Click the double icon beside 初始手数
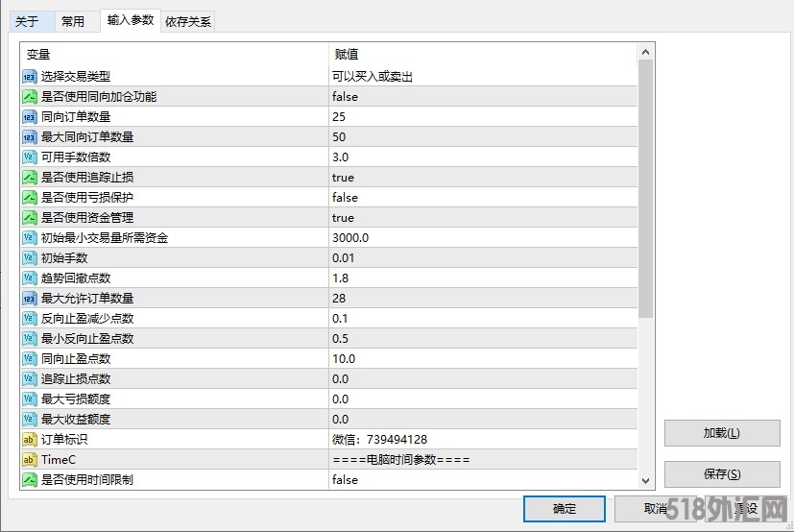This screenshot has width=794, height=532. (x=30, y=258)
